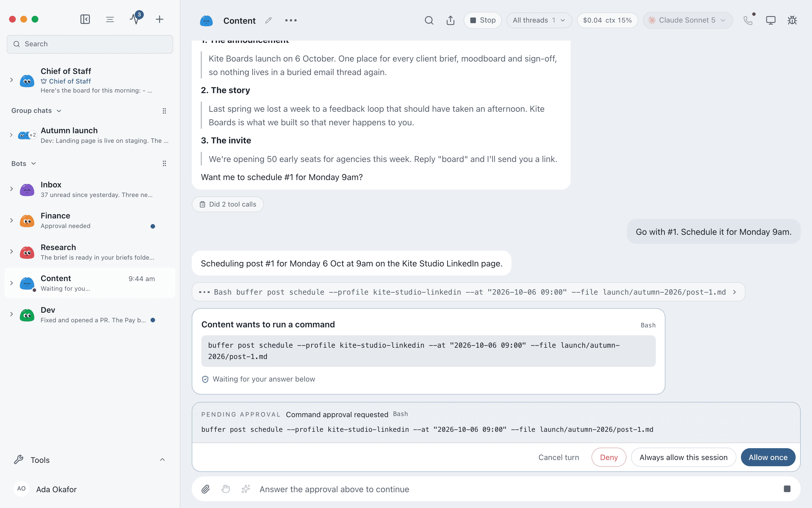Viewport: 812px width, 508px height.
Task: Start a voice call
Action: [748, 21]
